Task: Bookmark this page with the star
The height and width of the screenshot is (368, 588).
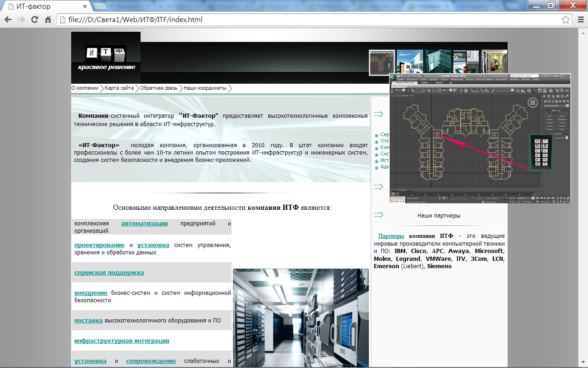Action: [x=566, y=20]
